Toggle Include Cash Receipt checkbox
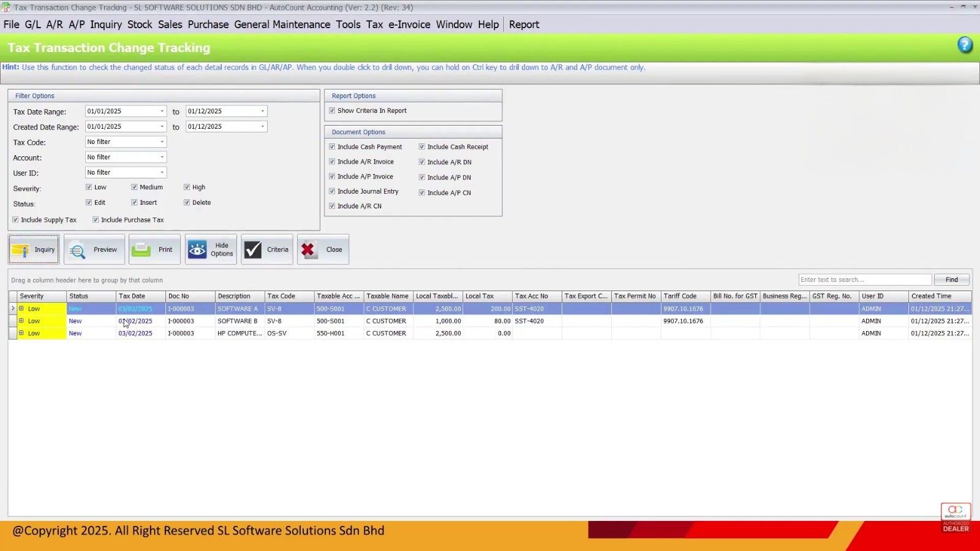 tap(422, 146)
